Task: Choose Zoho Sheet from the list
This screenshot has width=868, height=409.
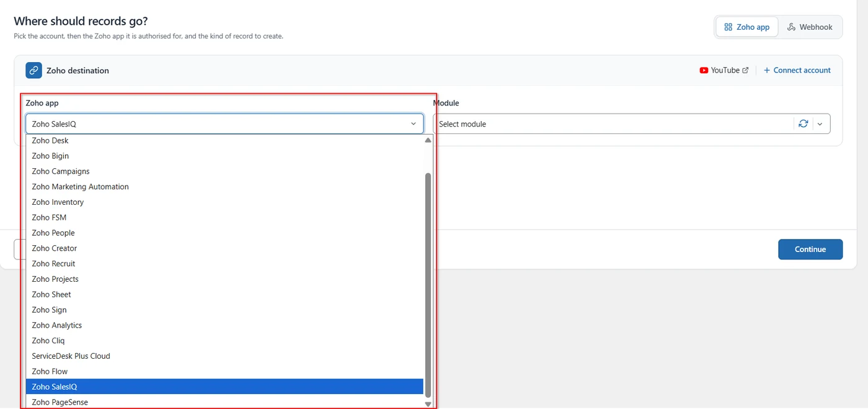Action: click(x=224, y=294)
